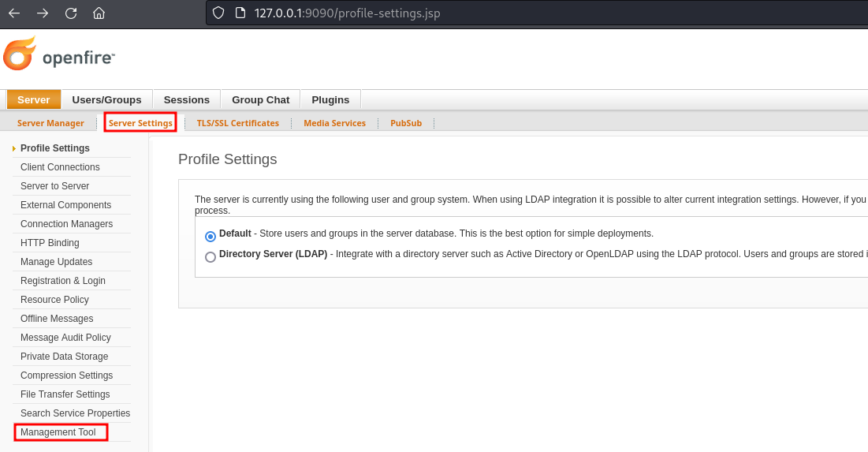This screenshot has height=452, width=868.
Task: Switch to the Sessions tab
Action: point(186,99)
